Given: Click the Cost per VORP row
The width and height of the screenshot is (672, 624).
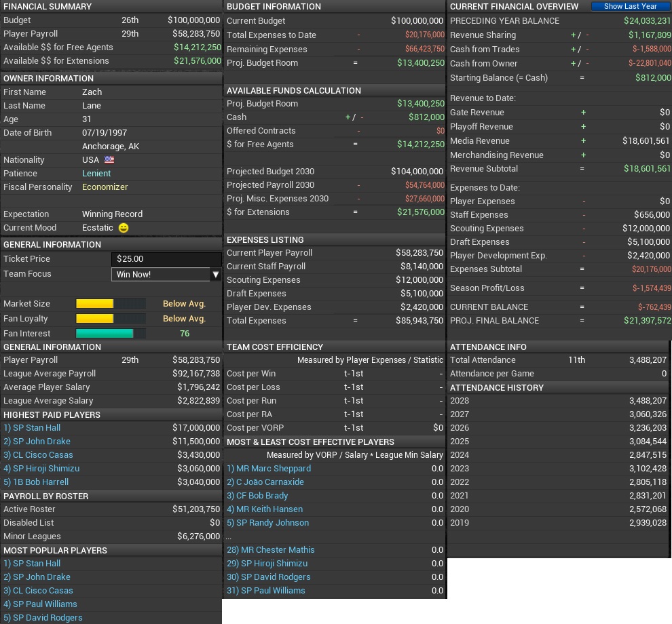Looking at the screenshot, I should tap(335, 428).
